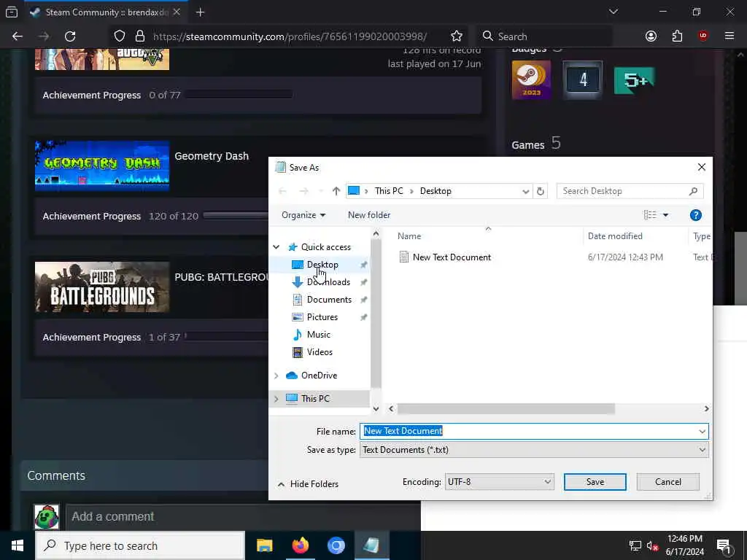Open Save As help icon
The image size is (747, 560).
point(695,215)
